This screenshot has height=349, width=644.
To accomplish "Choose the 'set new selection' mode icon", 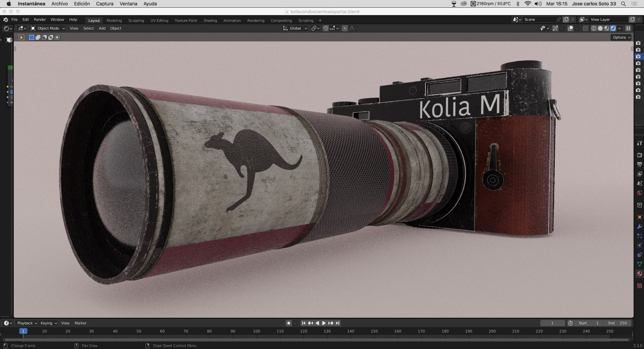I will tap(32, 37).
